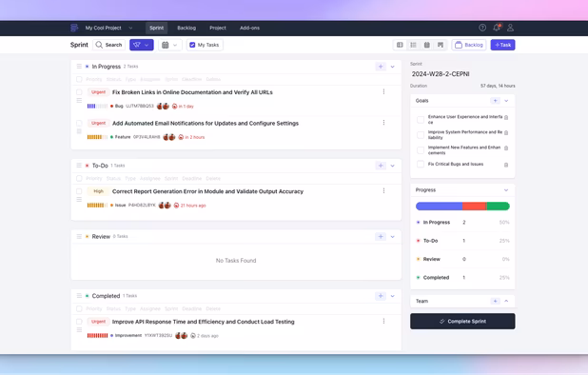
Task: Open the Fix Broken Links task title
Action: [192, 92]
